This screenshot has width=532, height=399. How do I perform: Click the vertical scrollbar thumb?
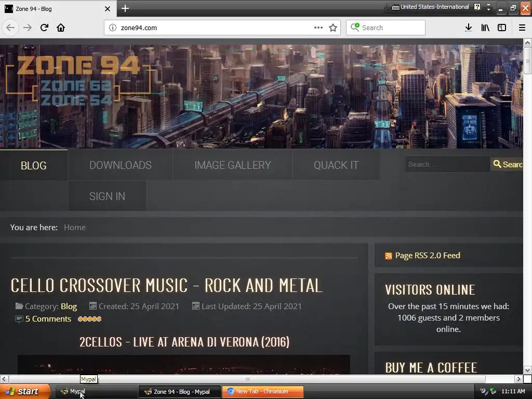click(x=527, y=61)
